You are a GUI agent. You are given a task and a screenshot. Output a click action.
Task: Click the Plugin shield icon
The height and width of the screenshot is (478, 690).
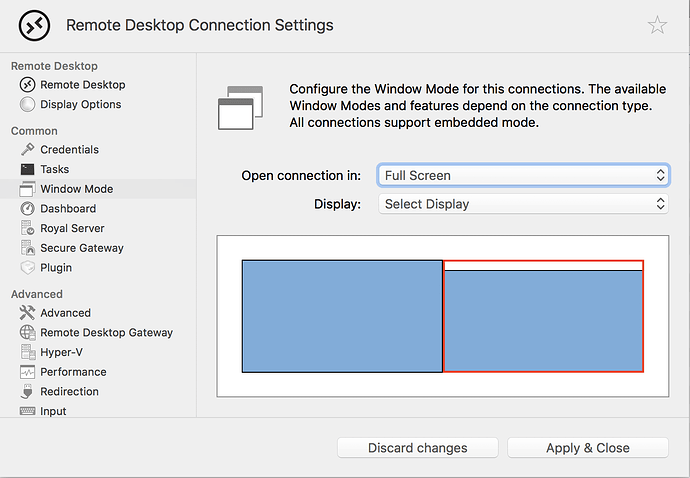coord(27,268)
